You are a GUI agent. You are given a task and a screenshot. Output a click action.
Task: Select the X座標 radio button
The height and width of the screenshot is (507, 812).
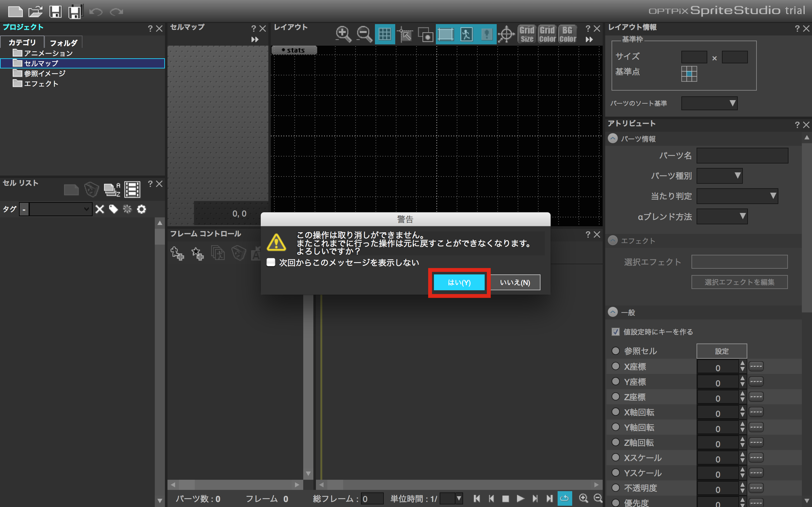pyautogui.click(x=615, y=366)
